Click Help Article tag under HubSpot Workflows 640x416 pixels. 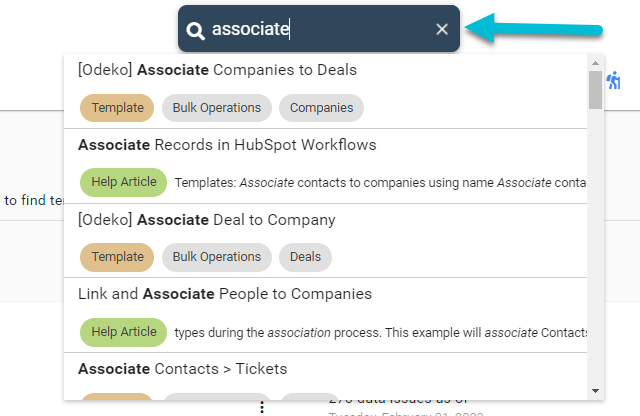pyautogui.click(x=124, y=182)
